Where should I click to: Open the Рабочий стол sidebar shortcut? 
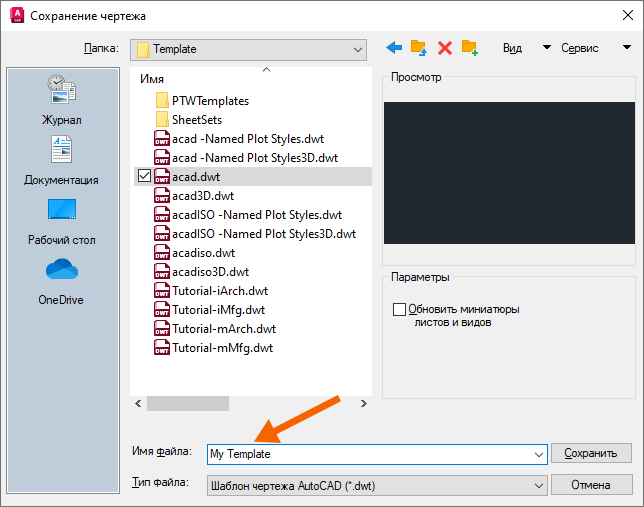tap(62, 222)
